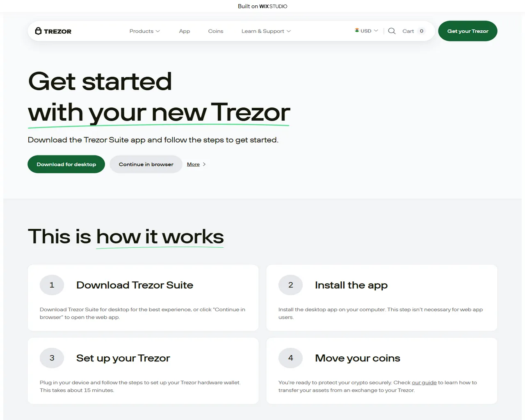The image size is (525, 420).
Task: Click the 'Set up your Trezor' heading
Action: 123,358
